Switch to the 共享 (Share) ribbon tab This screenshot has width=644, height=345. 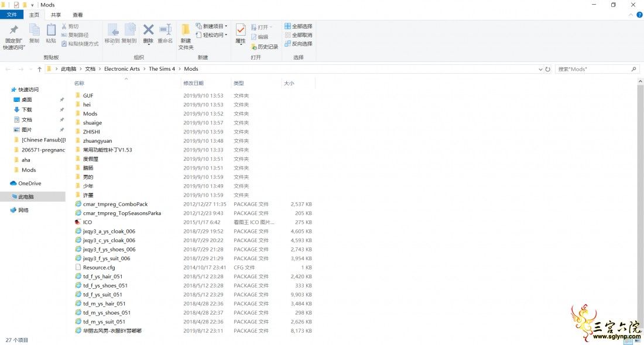[56, 15]
